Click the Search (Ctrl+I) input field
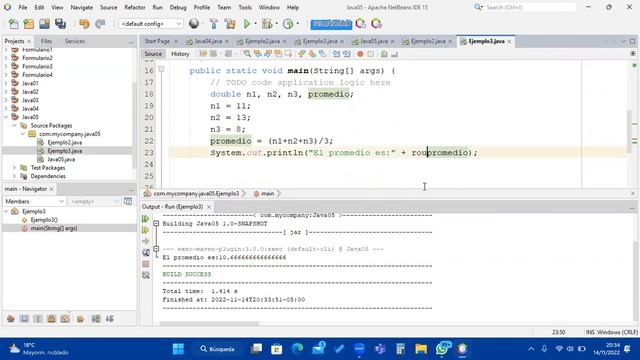 [x=530, y=7]
